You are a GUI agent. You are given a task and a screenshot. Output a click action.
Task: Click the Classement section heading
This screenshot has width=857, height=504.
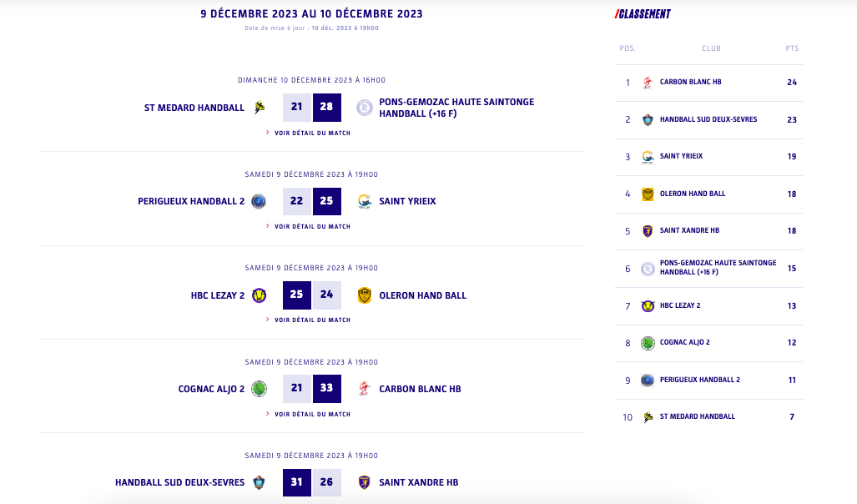pyautogui.click(x=643, y=14)
